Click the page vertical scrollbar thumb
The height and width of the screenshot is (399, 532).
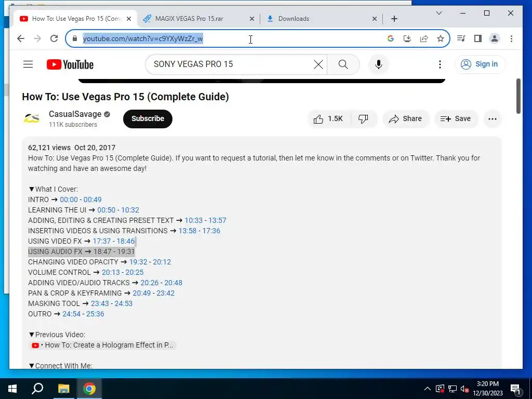tap(518, 96)
